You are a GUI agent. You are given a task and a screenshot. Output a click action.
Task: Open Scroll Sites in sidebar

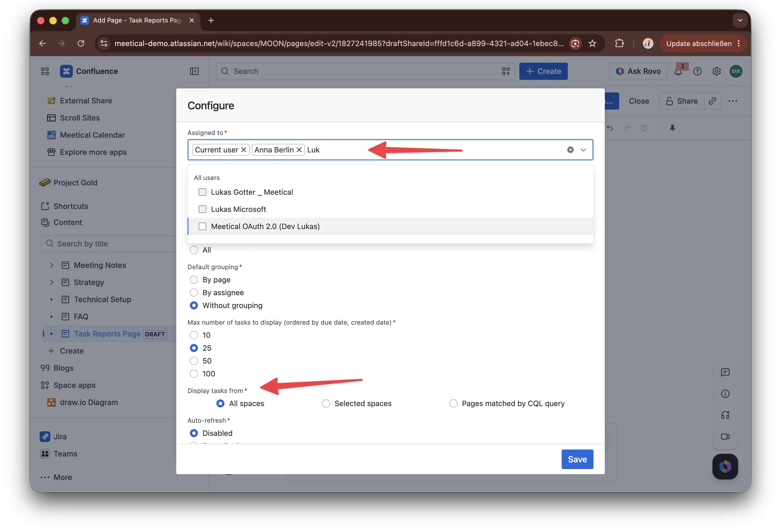point(80,118)
